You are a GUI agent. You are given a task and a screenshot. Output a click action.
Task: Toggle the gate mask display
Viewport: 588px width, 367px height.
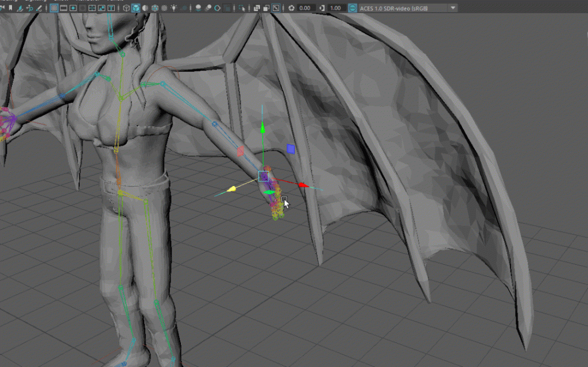[x=83, y=8]
